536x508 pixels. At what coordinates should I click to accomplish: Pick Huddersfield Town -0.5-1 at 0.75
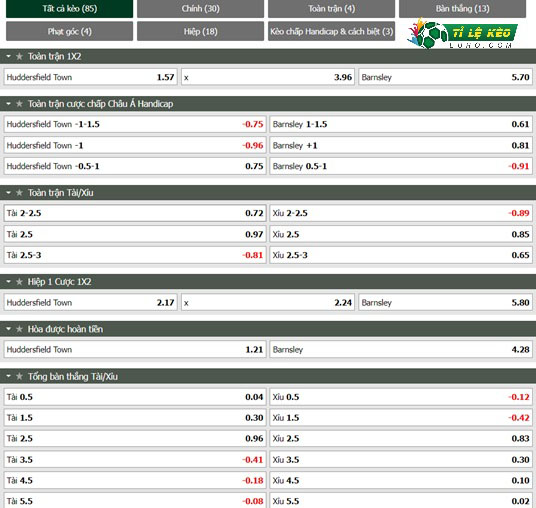coord(135,166)
